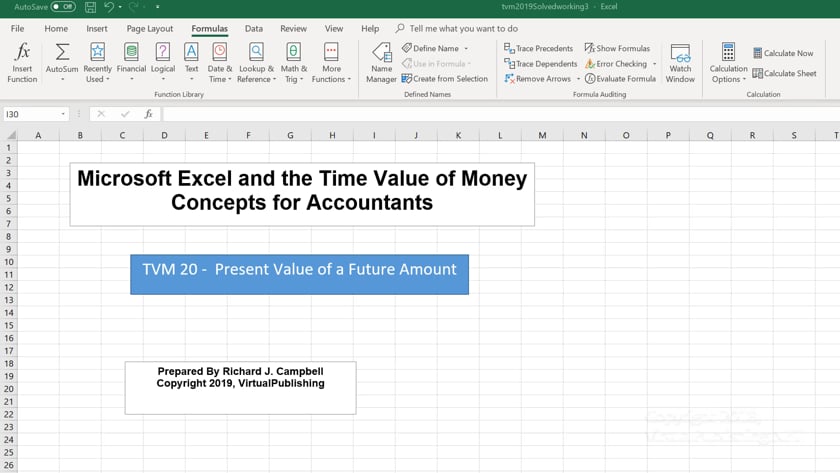This screenshot has height=473, width=840.
Task: Toggle the AutoSave switch
Action: (x=63, y=7)
